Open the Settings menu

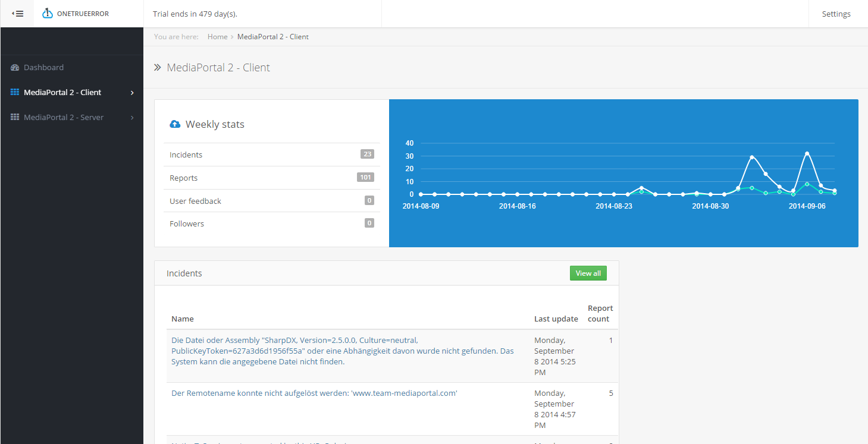point(836,14)
